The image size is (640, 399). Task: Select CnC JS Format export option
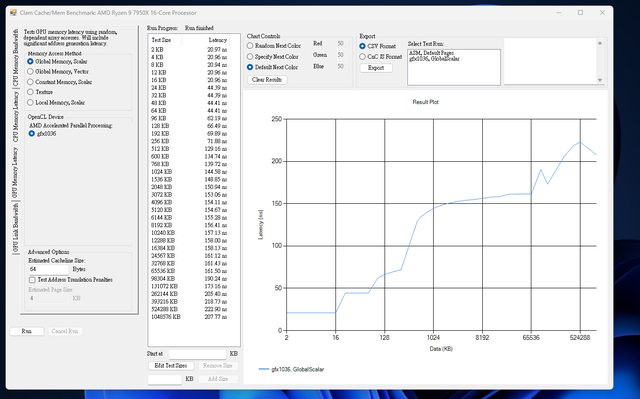(380, 57)
